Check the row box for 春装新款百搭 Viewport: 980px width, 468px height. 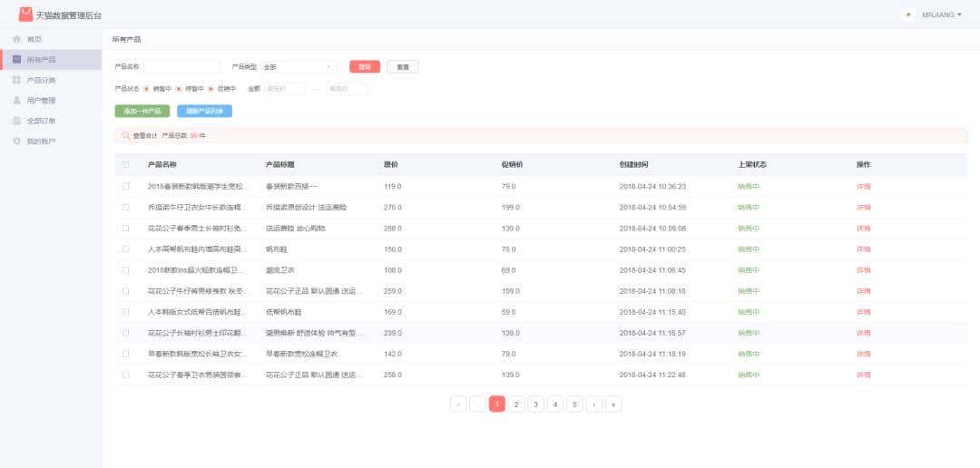[x=125, y=186]
